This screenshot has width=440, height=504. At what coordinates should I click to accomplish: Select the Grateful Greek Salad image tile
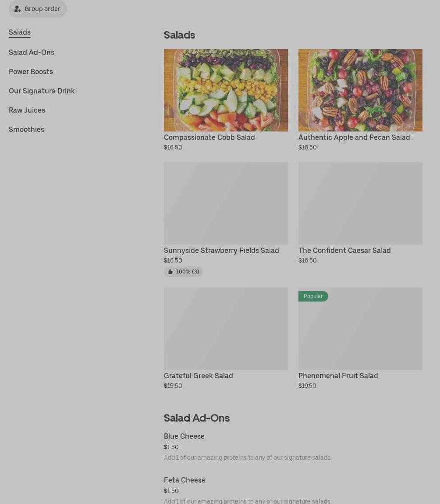226,329
